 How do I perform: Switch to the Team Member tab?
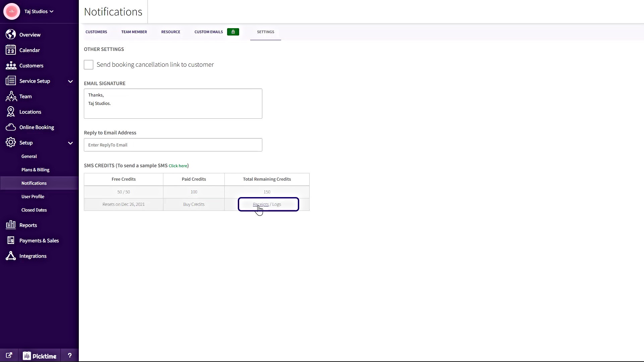pyautogui.click(x=134, y=32)
